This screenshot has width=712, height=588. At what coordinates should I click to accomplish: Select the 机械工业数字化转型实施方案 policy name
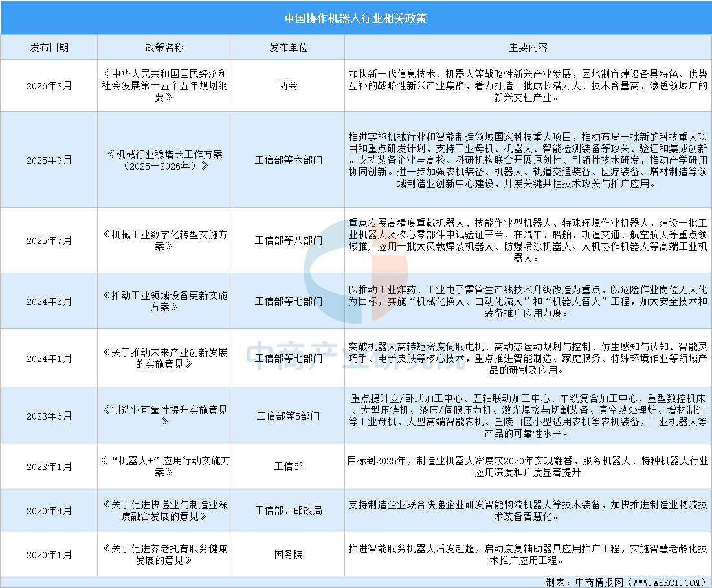(x=164, y=240)
